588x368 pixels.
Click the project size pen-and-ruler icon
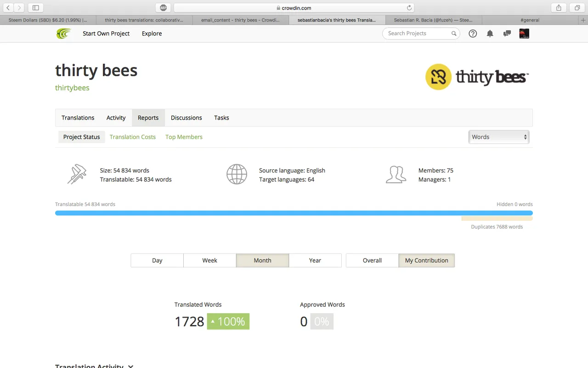coord(77,175)
